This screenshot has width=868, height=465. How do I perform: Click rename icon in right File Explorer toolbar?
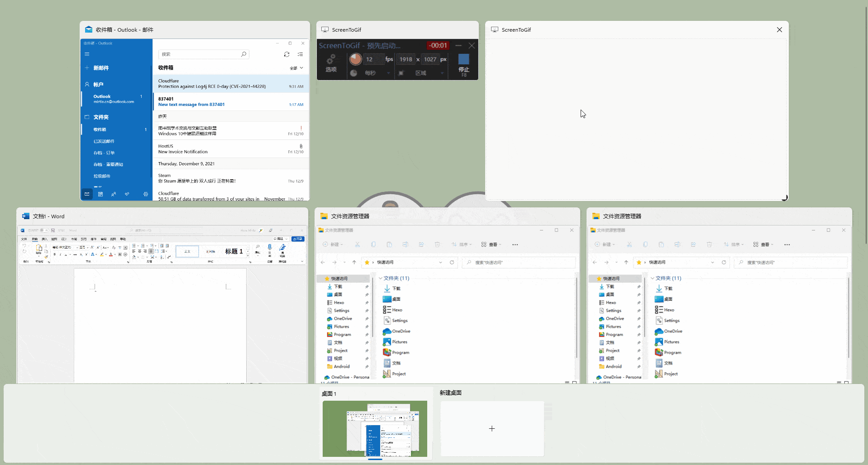677,244
